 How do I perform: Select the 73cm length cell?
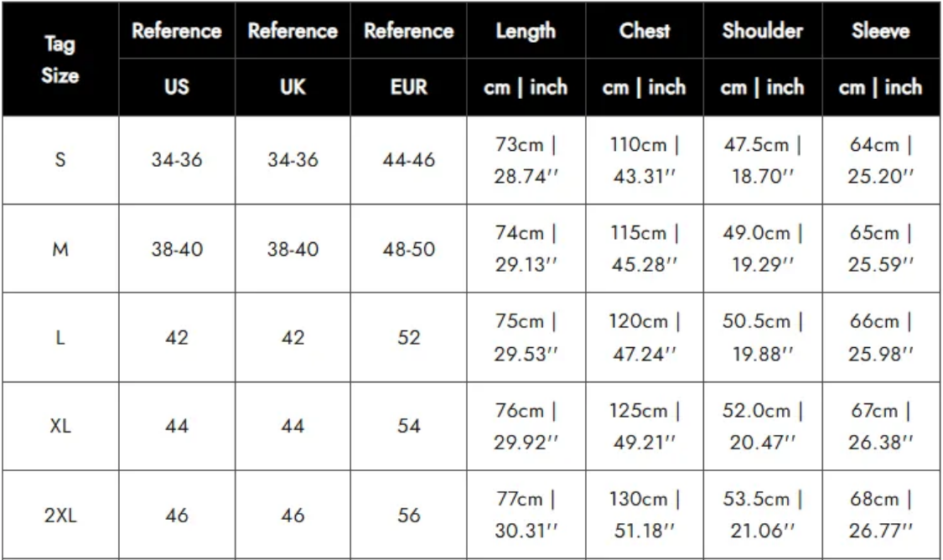[526, 160]
